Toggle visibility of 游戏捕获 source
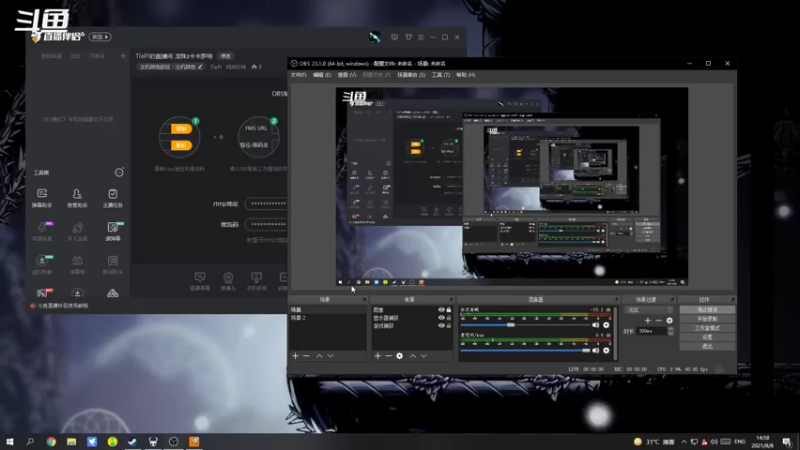Screen dimensions: 800x450 pyautogui.click(x=441, y=326)
